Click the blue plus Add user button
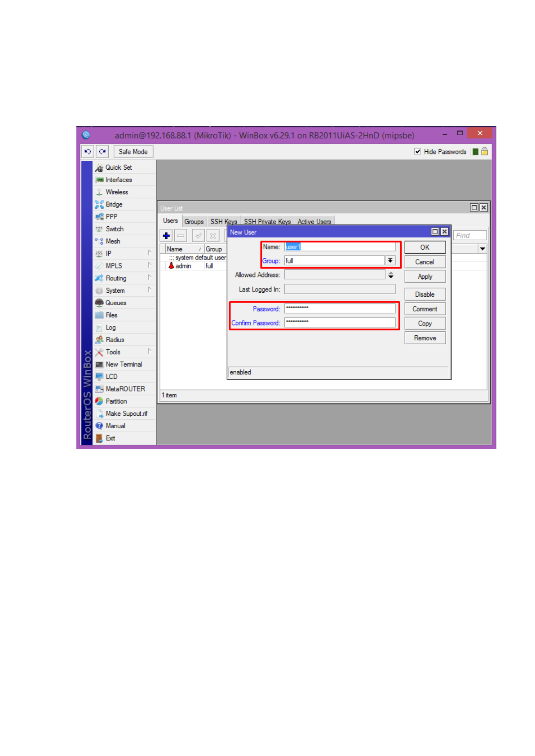 [166, 236]
